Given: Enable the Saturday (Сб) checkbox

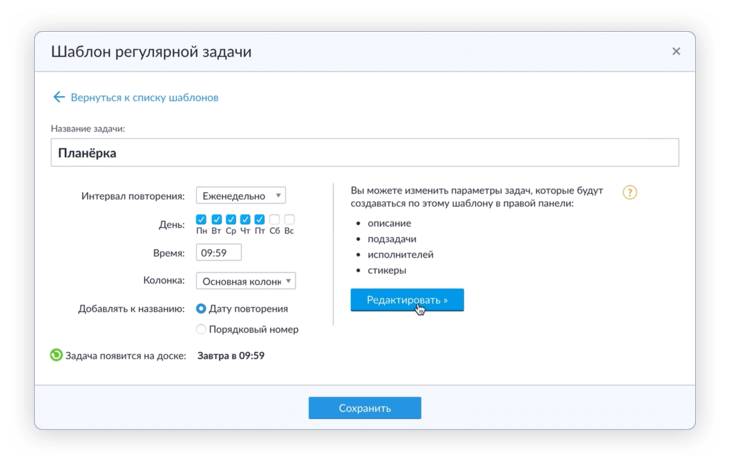Looking at the screenshot, I should pos(274,220).
